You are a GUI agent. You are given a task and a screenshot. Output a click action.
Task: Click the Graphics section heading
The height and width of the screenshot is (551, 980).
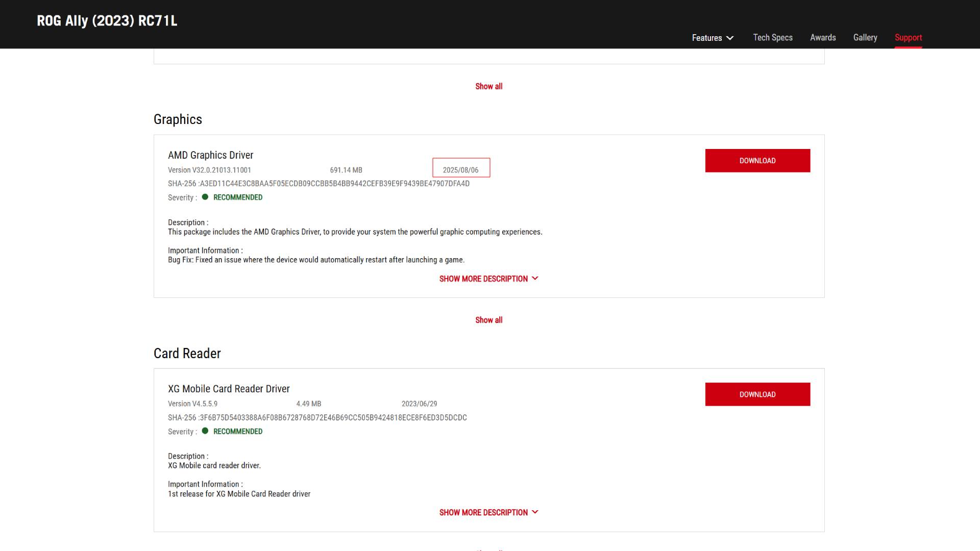pyautogui.click(x=178, y=119)
